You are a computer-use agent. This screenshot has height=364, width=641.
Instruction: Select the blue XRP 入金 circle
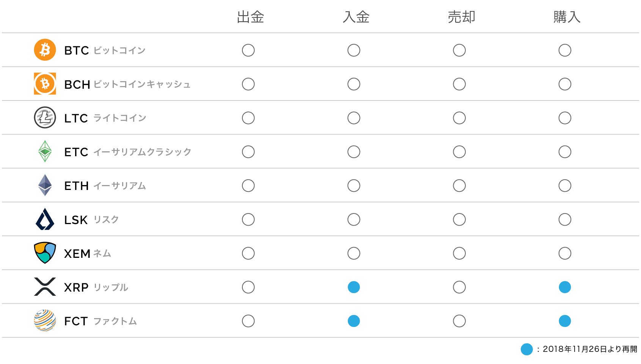(x=353, y=287)
